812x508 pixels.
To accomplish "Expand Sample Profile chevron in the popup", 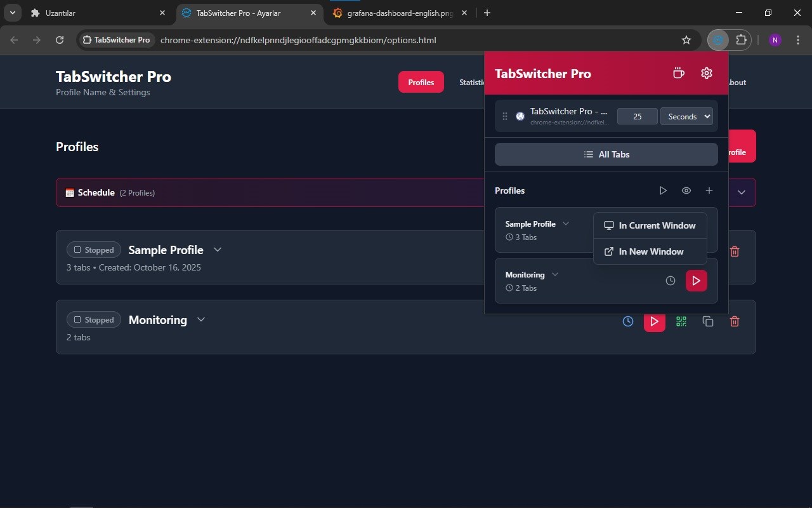I will click(x=566, y=224).
